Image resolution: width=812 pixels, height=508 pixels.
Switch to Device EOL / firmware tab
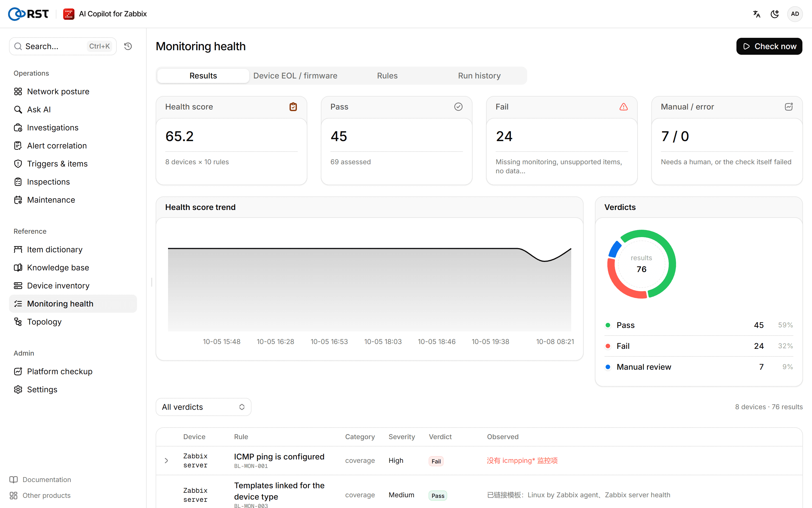(x=295, y=76)
